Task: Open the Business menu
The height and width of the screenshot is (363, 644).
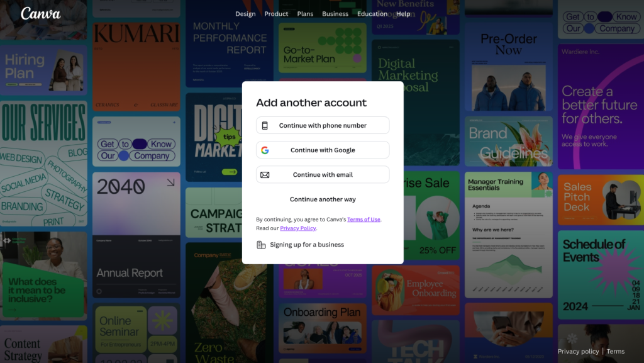Action: (x=335, y=14)
